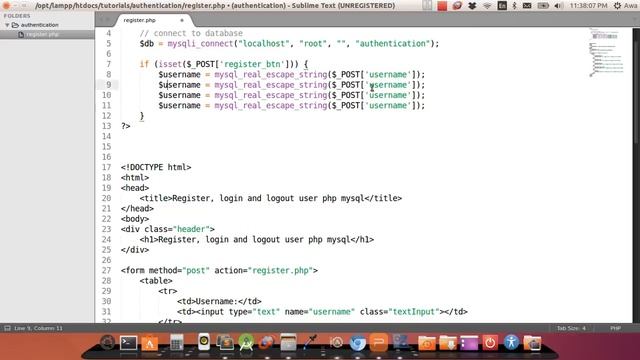
Task: Click the <h1> heading on line 24
Action: point(257,240)
